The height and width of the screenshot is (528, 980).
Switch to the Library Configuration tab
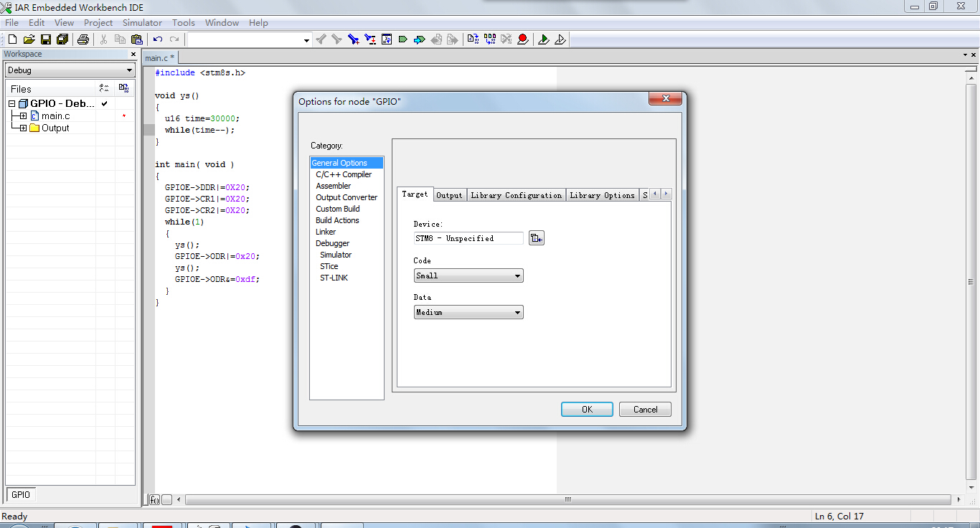tap(517, 195)
